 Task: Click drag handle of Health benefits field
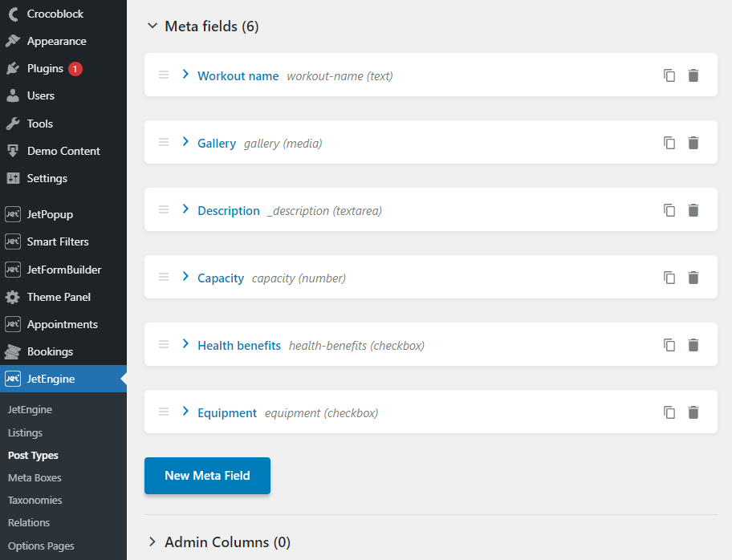coord(164,344)
